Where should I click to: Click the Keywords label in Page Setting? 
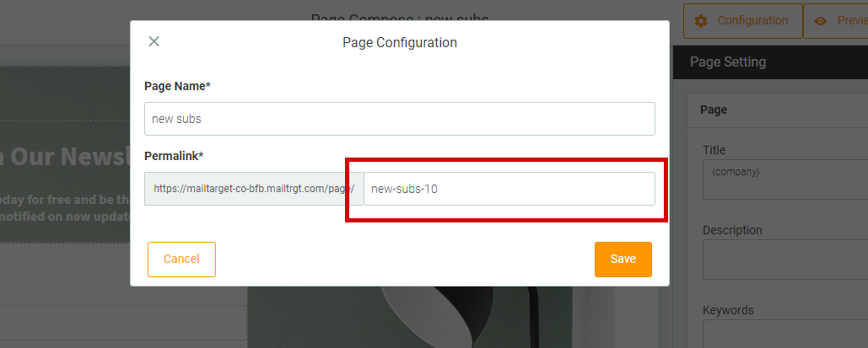(729, 310)
